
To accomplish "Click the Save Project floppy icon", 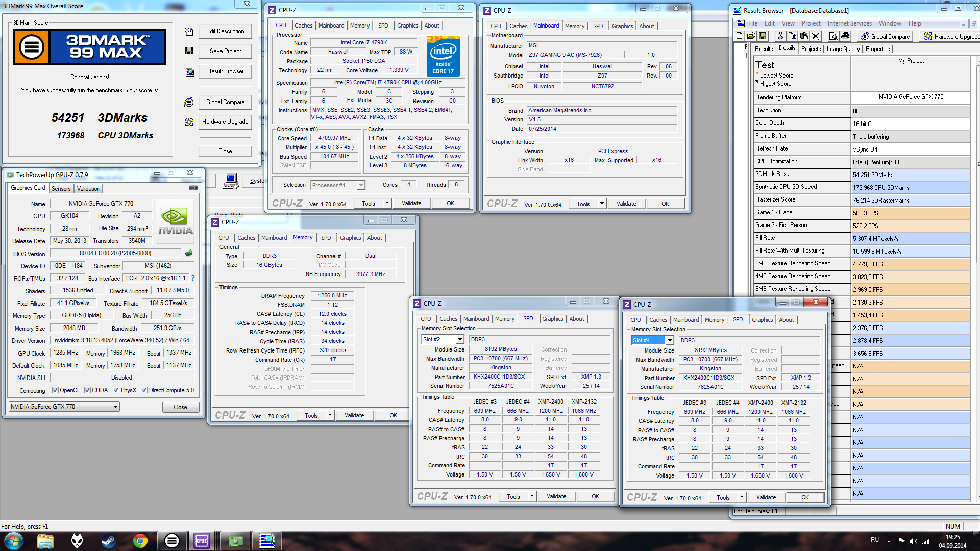I will pos(189,51).
